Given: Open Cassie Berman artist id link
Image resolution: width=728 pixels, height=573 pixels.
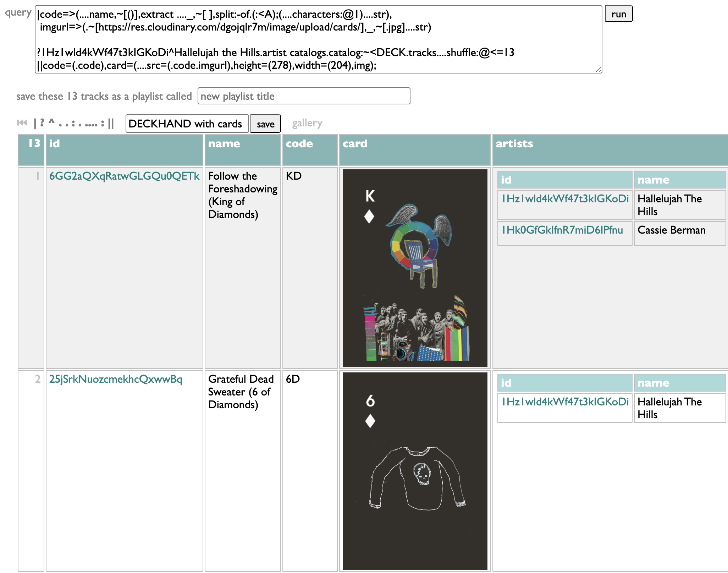Looking at the screenshot, I should click(562, 230).
